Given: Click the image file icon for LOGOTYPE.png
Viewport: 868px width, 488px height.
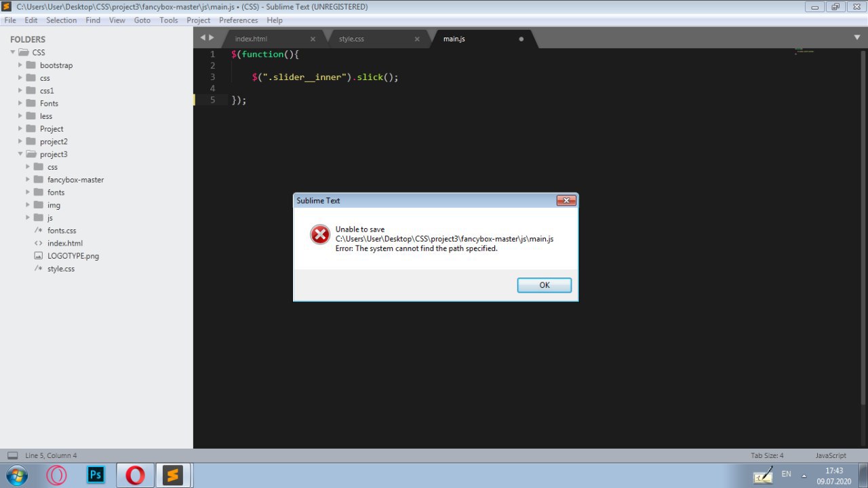Looking at the screenshot, I should point(39,256).
